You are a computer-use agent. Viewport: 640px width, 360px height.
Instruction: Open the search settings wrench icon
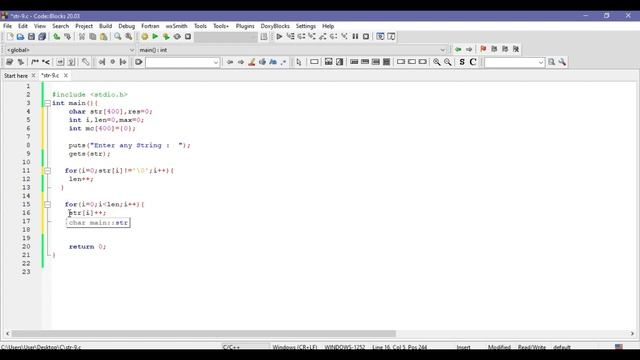click(562, 62)
